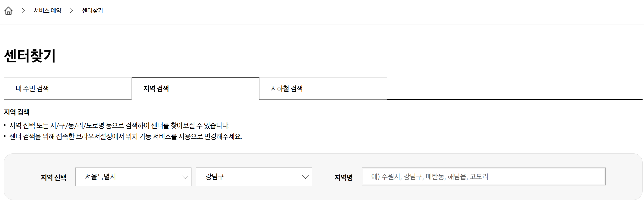
Task: Focus the 지역명 search input field
Action: click(x=483, y=177)
